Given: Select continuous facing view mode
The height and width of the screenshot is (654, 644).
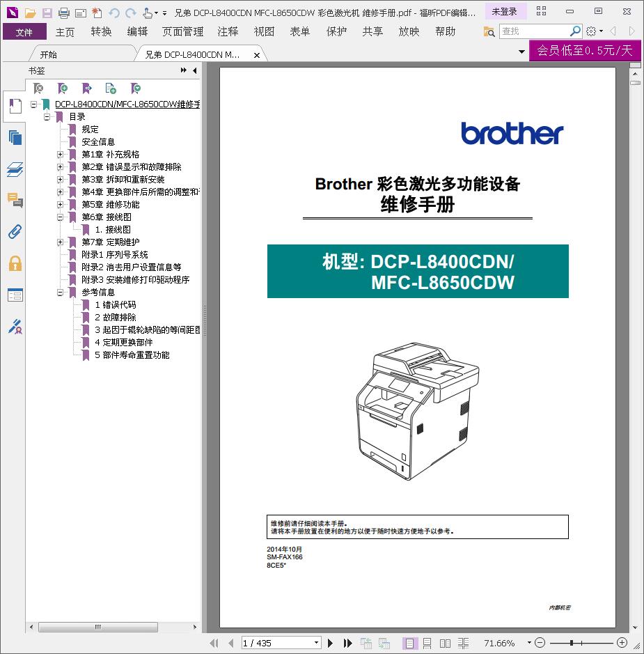Looking at the screenshot, I should [x=463, y=643].
